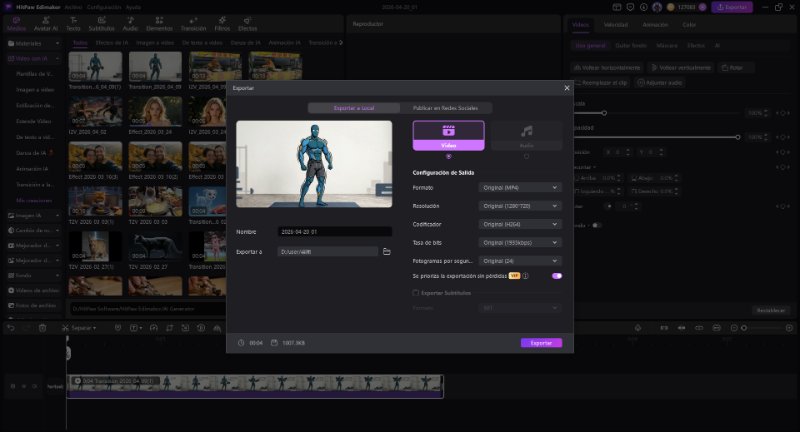800x432 pixels.
Task: Click the Nombre text field
Action: tap(334, 232)
